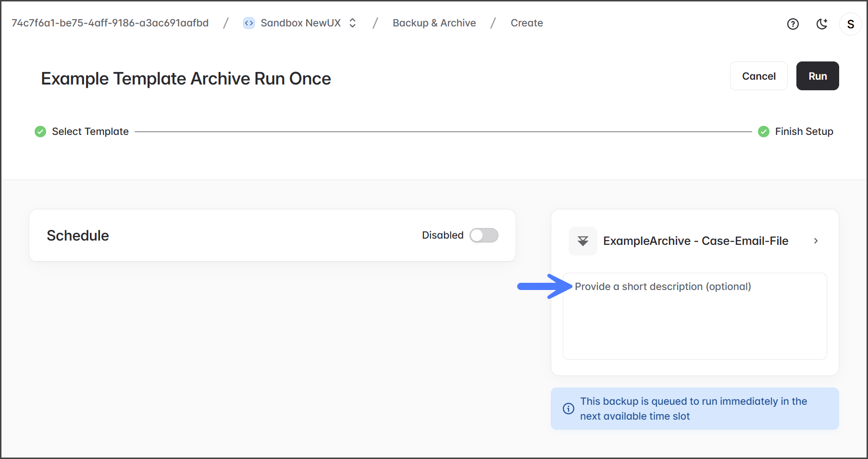This screenshot has width=868, height=459.
Task: Open the user avatar labeled S
Action: click(x=850, y=24)
